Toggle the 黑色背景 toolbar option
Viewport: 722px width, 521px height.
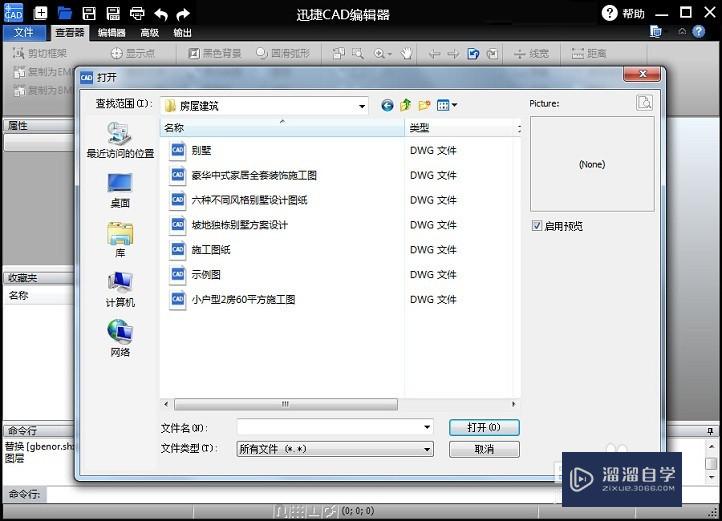coord(215,53)
